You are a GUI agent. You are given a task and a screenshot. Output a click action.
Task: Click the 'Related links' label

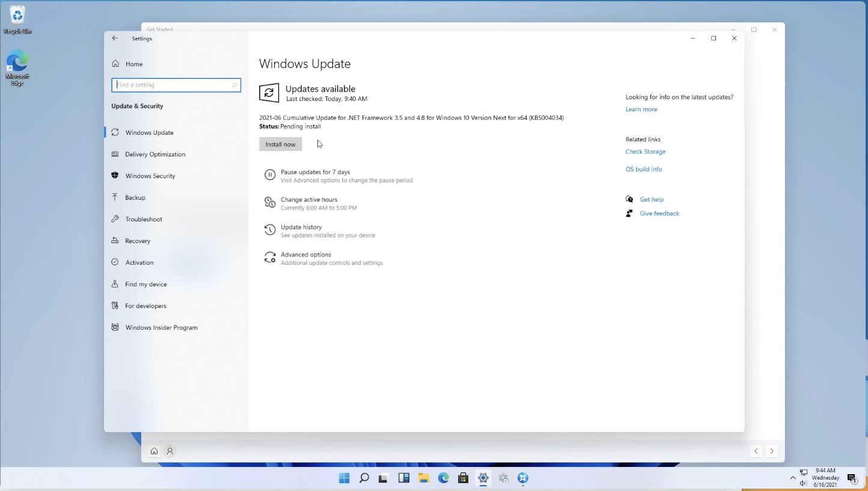(x=643, y=140)
